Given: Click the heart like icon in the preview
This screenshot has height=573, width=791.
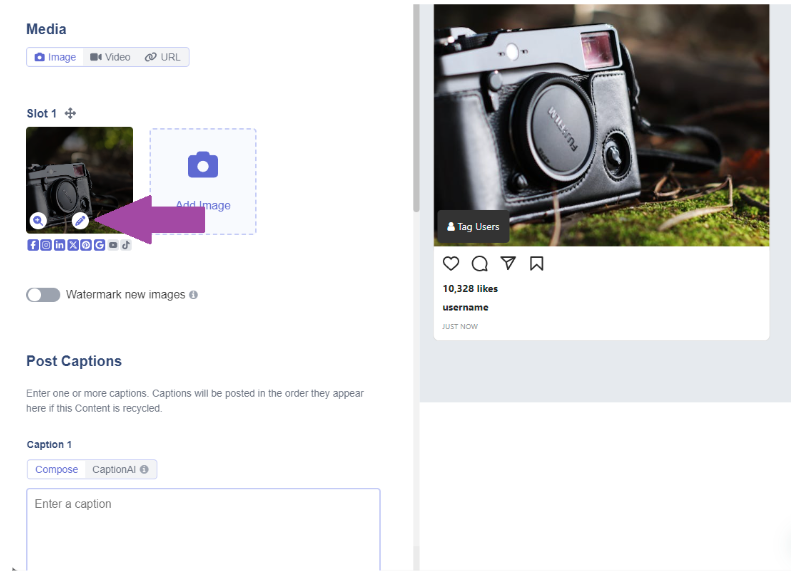Looking at the screenshot, I should coord(451,263).
